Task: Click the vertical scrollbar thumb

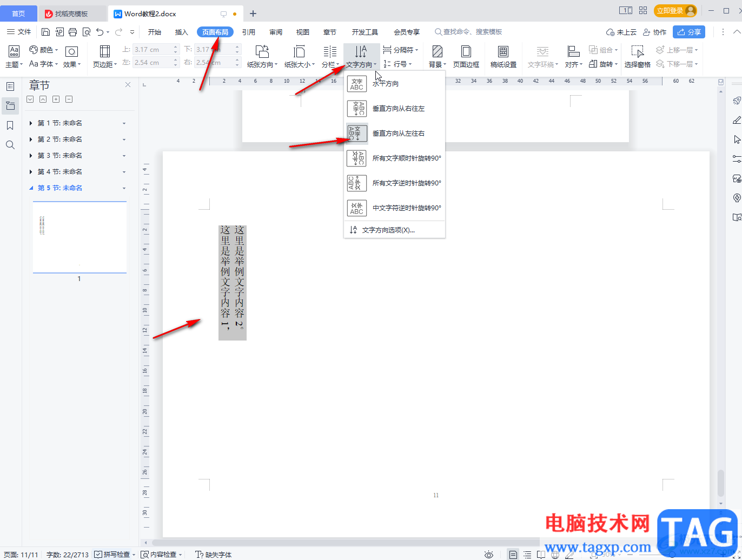Action: (x=720, y=483)
